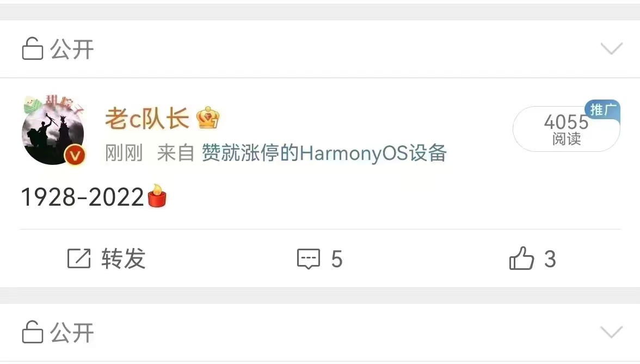640x364 pixels.
Task: Tap the blue 推广 promotion badge
Action: [x=602, y=109]
